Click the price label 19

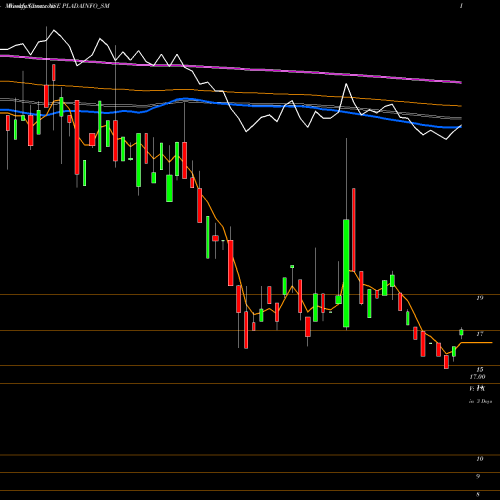point(479,298)
